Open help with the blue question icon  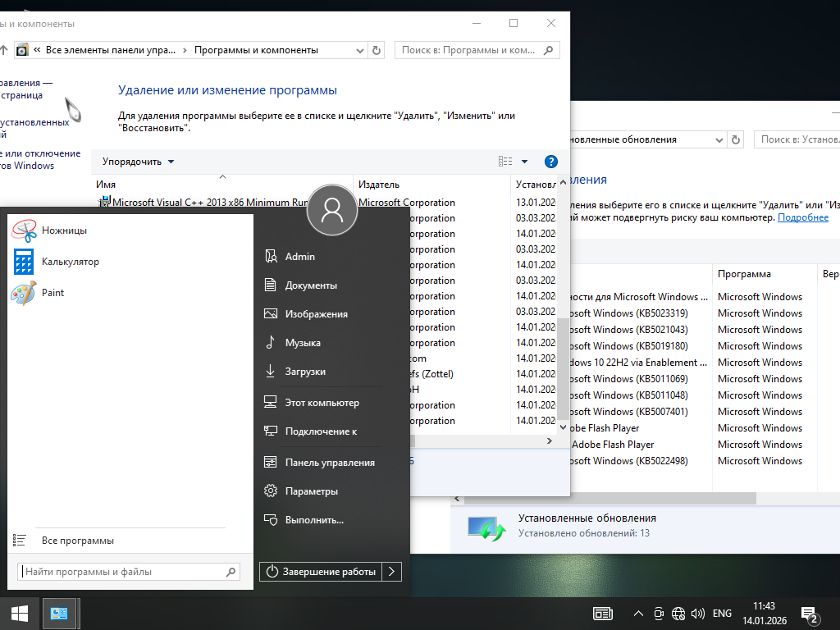click(x=551, y=162)
